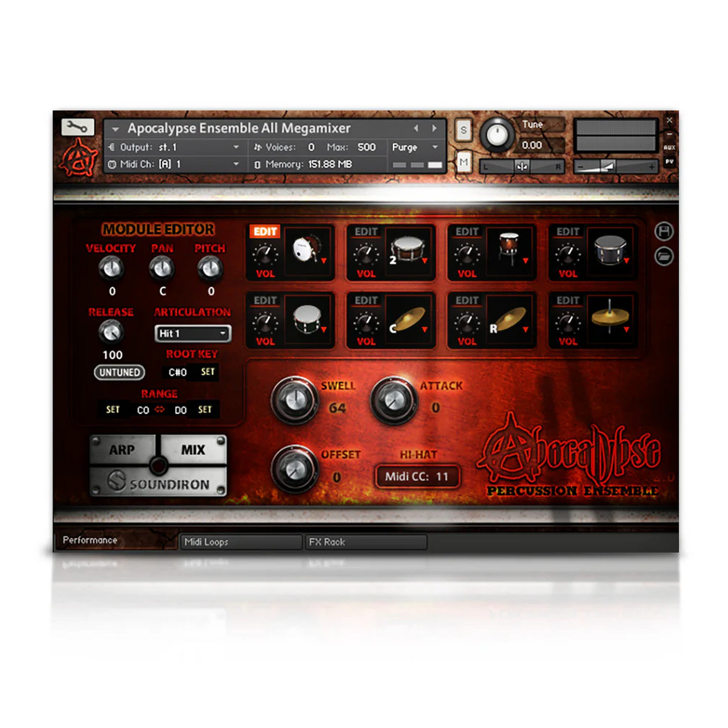Image resolution: width=728 pixels, height=728 pixels.
Task: Switch to the Midi Loops tab
Action: coord(241,542)
